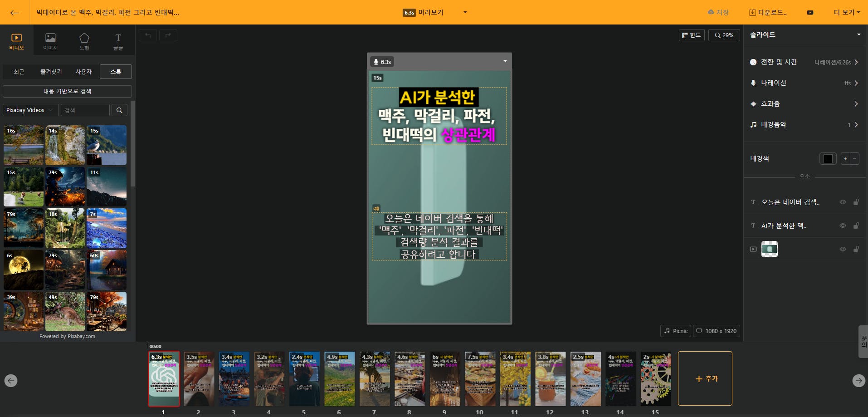Lock the 오늘은 네이버 검색 layer
Image resolution: width=868 pixels, height=417 pixels.
[856, 202]
